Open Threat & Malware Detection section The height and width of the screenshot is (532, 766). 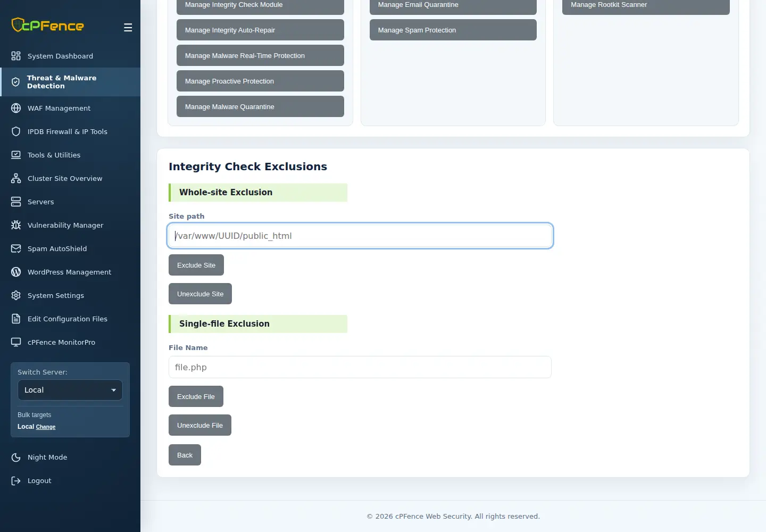[70, 82]
